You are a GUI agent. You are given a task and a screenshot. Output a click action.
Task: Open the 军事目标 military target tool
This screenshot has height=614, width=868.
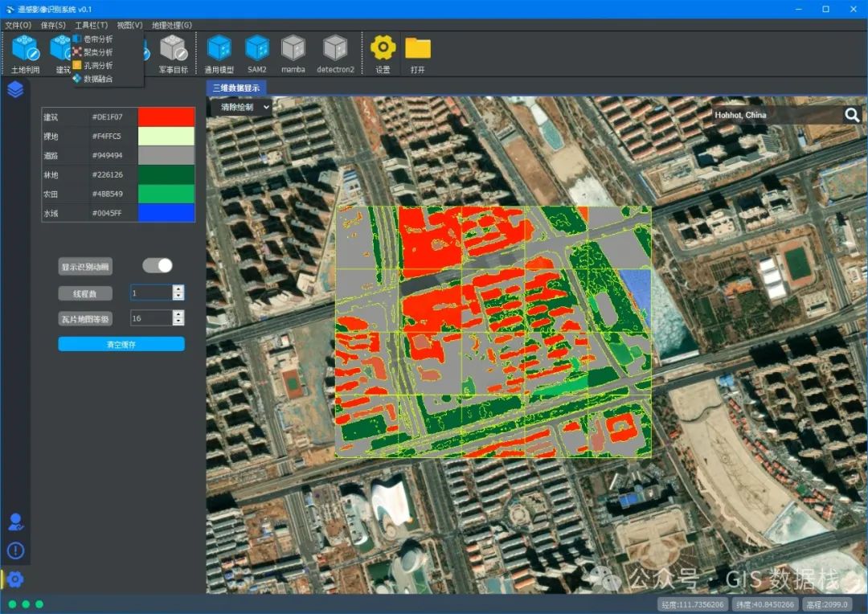(x=174, y=54)
